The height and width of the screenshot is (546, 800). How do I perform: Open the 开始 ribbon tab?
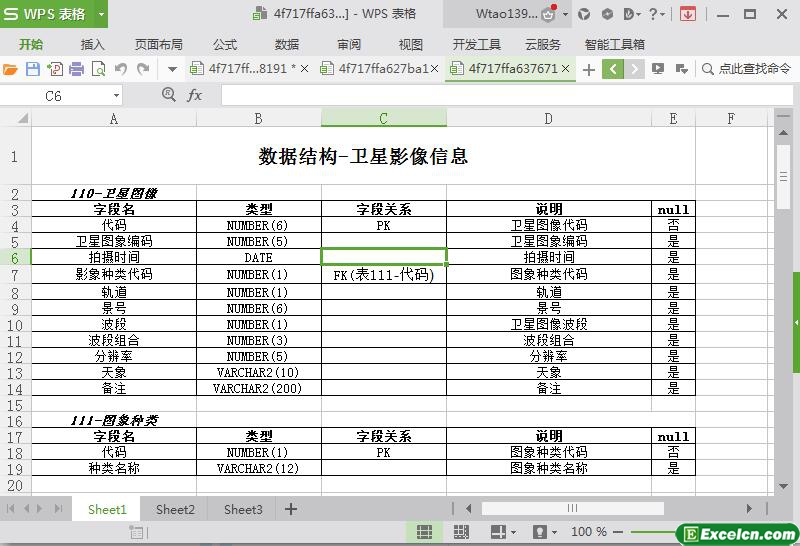[31, 44]
